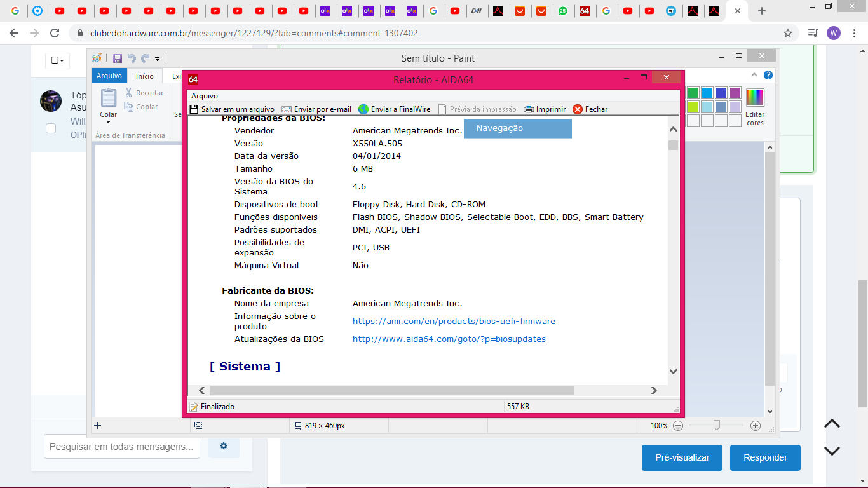Open Chrome three-dot menu

(855, 33)
